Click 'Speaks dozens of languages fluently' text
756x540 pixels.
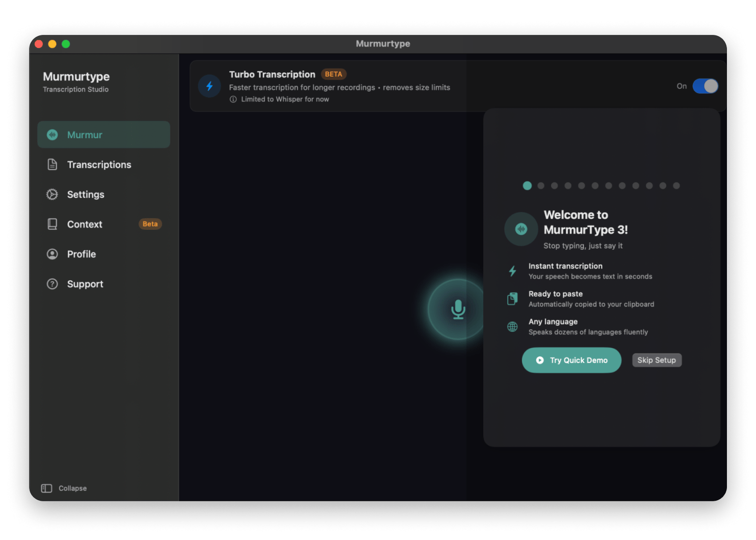pos(588,332)
